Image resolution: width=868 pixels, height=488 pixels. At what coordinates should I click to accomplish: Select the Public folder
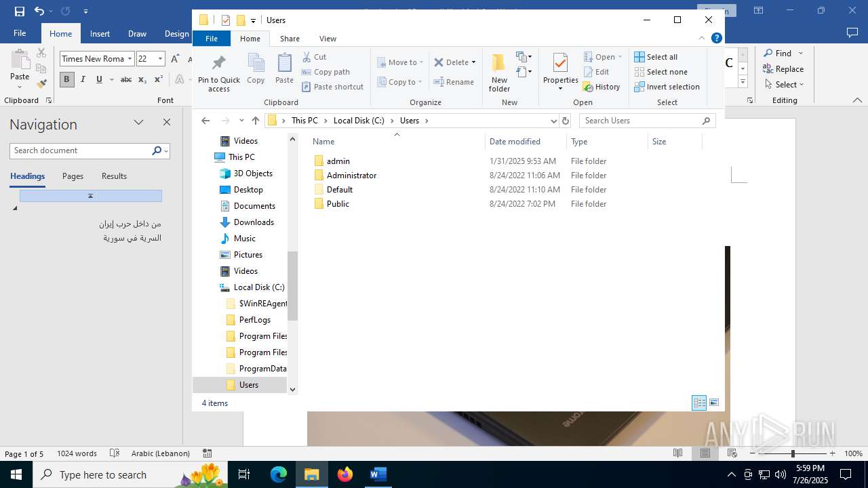(x=338, y=204)
